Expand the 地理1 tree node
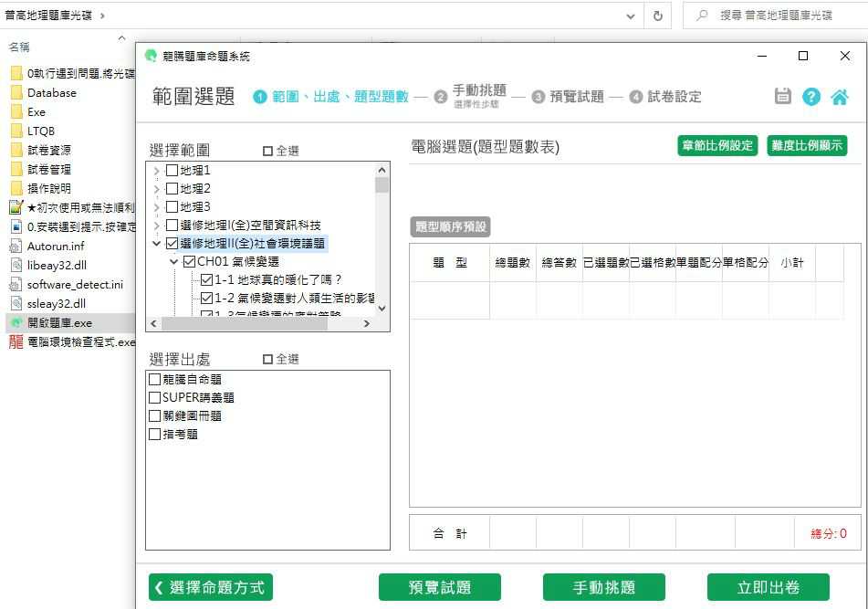868x609 pixels. coord(157,171)
